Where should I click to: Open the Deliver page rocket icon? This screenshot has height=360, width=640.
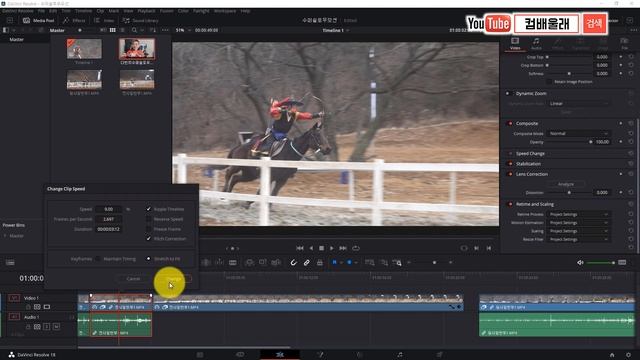pyautogui.click(x=440, y=355)
